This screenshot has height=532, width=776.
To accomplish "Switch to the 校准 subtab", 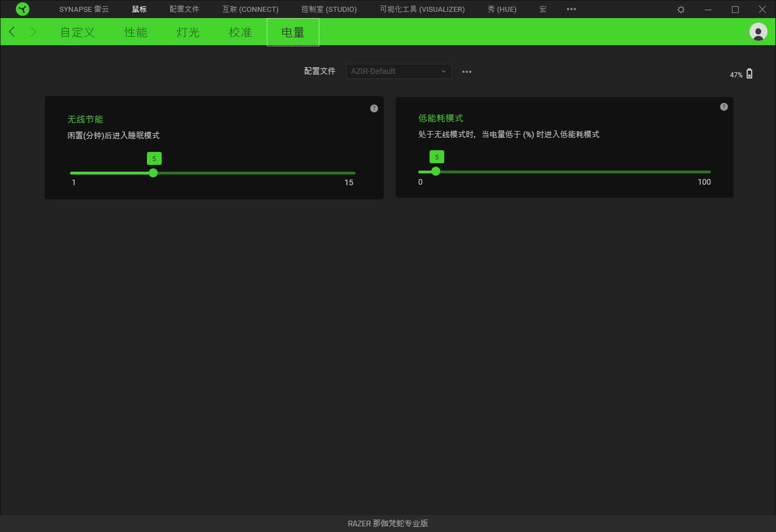I will [240, 32].
